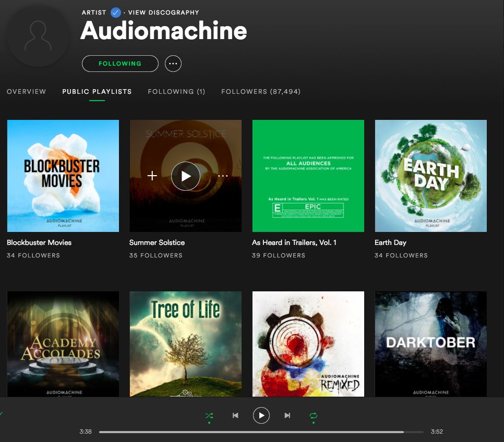Skip to next track
This screenshot has width=504, height=442.
point(287,415)
